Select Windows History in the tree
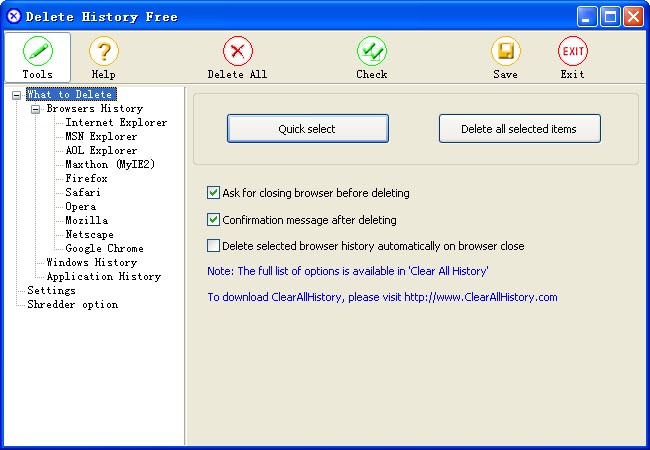This screenshot has height=450, width=650. click(91, 263)
